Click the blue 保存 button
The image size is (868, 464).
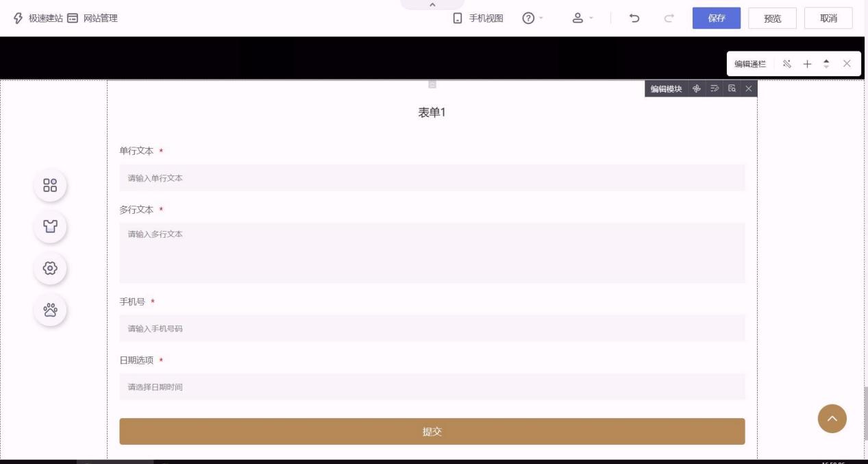[x=716, y=19]
